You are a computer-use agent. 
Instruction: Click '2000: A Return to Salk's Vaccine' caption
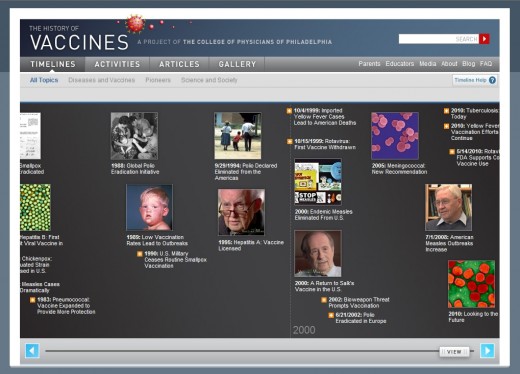[324, 286]
